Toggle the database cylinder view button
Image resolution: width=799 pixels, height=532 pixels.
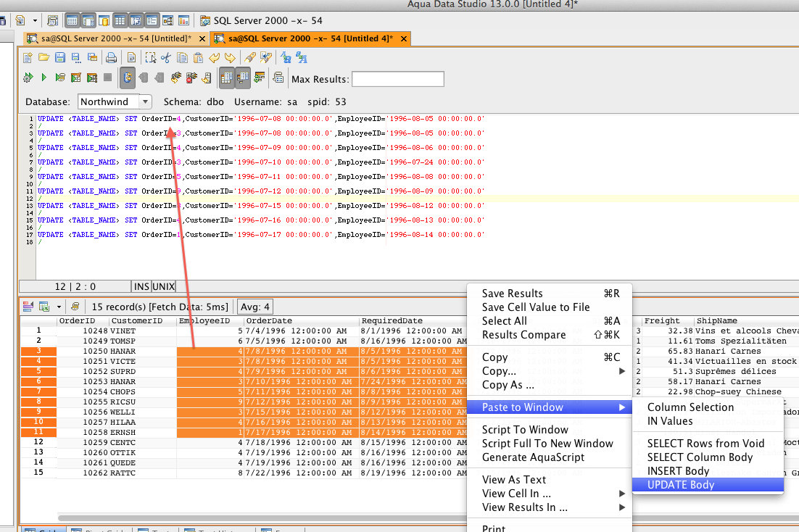[x=104, y=21]
